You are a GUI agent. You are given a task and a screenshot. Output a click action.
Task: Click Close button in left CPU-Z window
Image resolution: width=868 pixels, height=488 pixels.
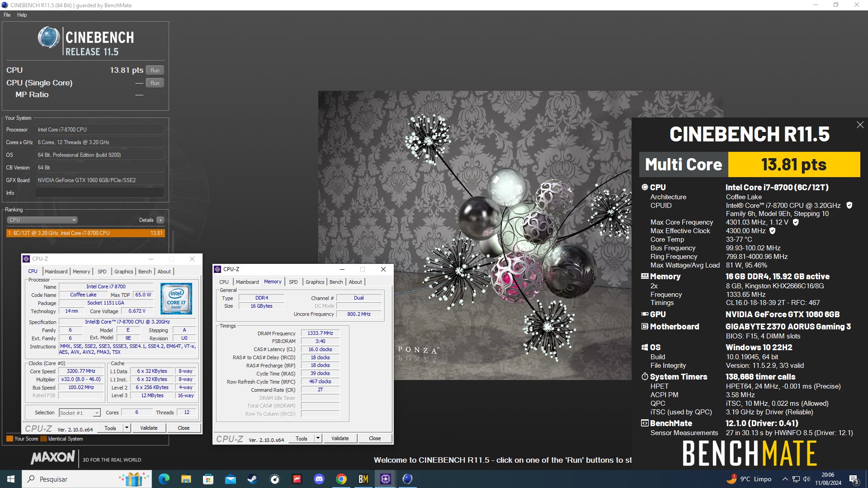[x=184, y=428]
